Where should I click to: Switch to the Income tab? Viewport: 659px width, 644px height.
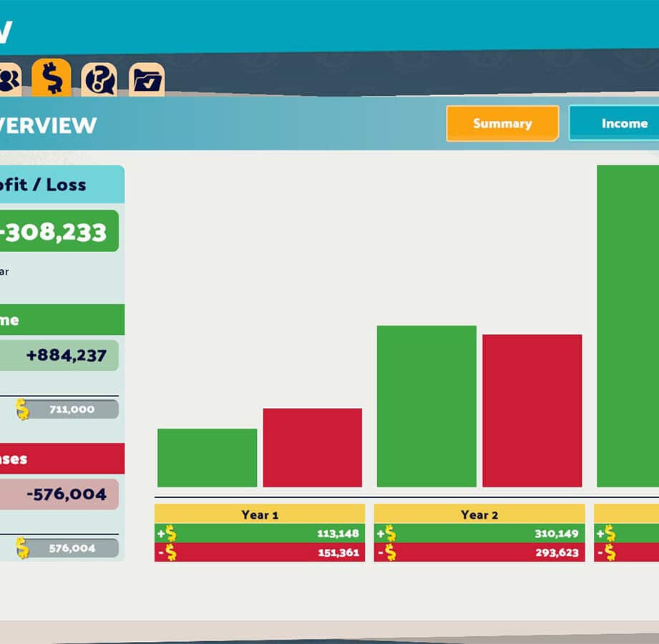615,124
